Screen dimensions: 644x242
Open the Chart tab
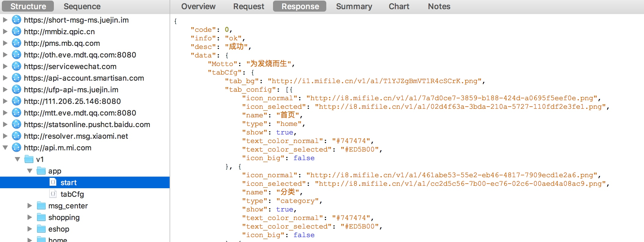point(399,6)
